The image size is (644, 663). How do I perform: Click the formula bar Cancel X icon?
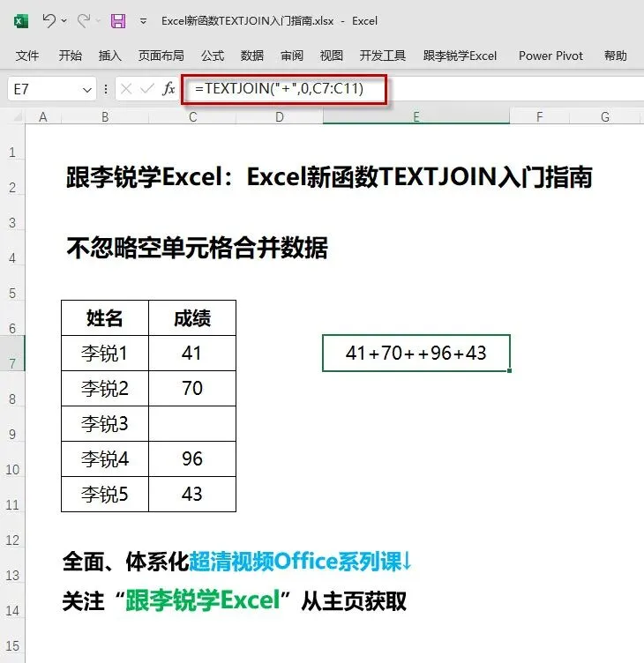tap(126, 89)
